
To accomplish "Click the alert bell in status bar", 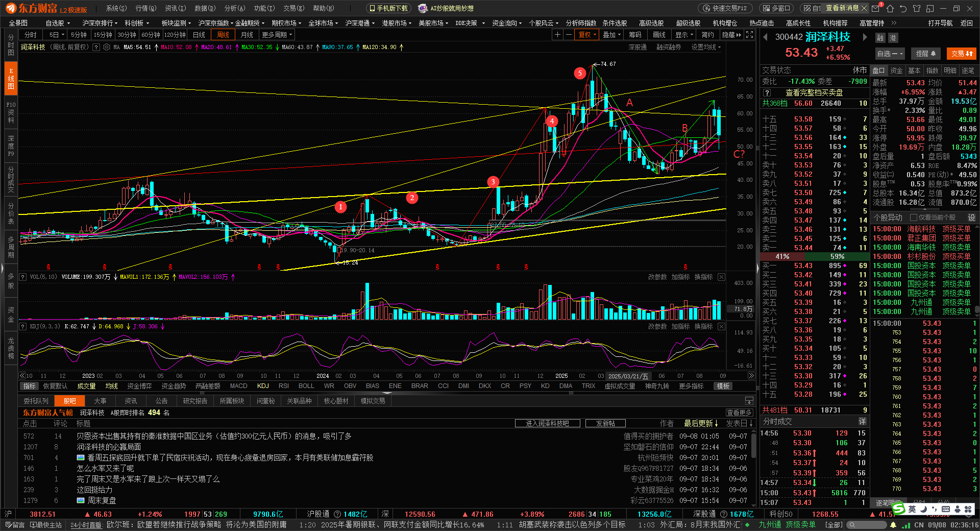I will pyautogui.click(x=893, y=525).
